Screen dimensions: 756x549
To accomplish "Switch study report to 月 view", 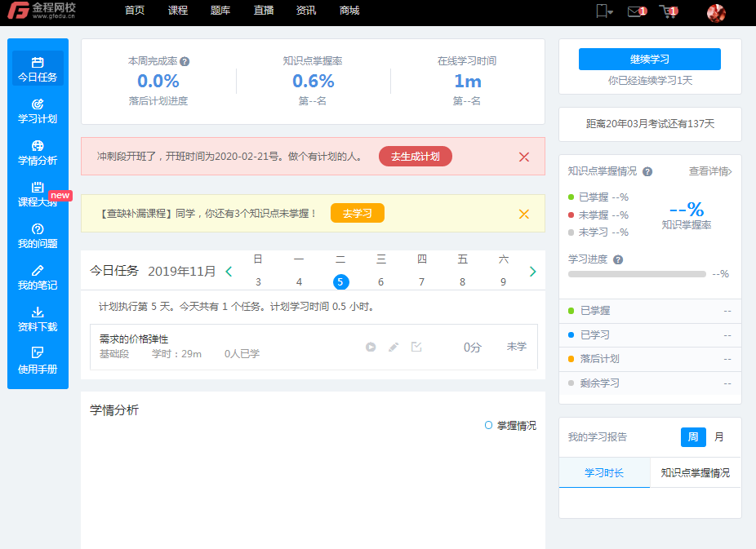I will pos(719,437).
